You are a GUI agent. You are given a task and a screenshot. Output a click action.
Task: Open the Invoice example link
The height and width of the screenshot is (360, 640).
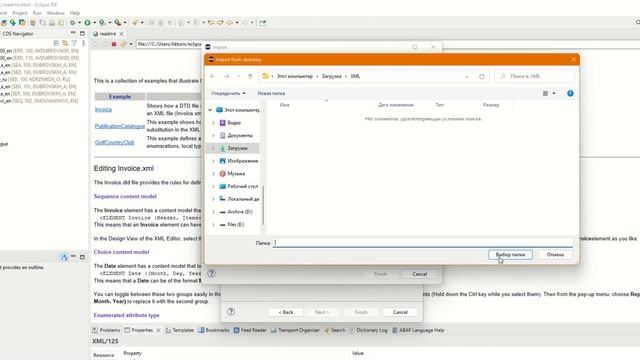click(x=103, y=110)
